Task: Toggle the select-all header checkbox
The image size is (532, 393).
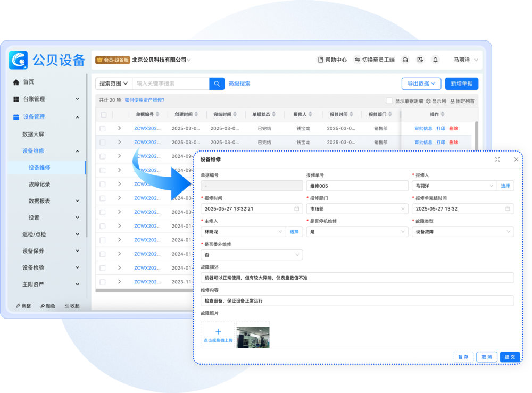Action: tap(104, 115)
